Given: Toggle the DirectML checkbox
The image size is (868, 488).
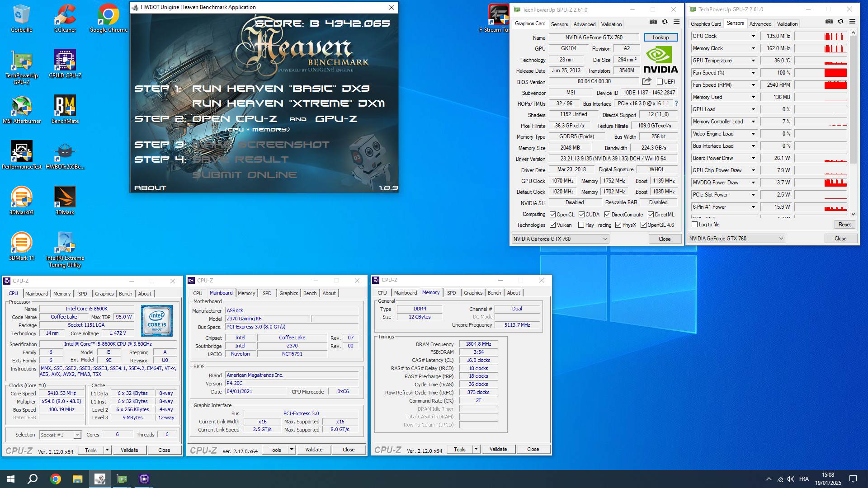Looking at the screenshot, I should click(x=651, y=215).
